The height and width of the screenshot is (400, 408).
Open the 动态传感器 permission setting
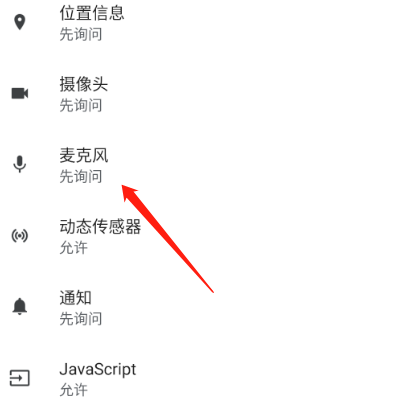point(204,236)
